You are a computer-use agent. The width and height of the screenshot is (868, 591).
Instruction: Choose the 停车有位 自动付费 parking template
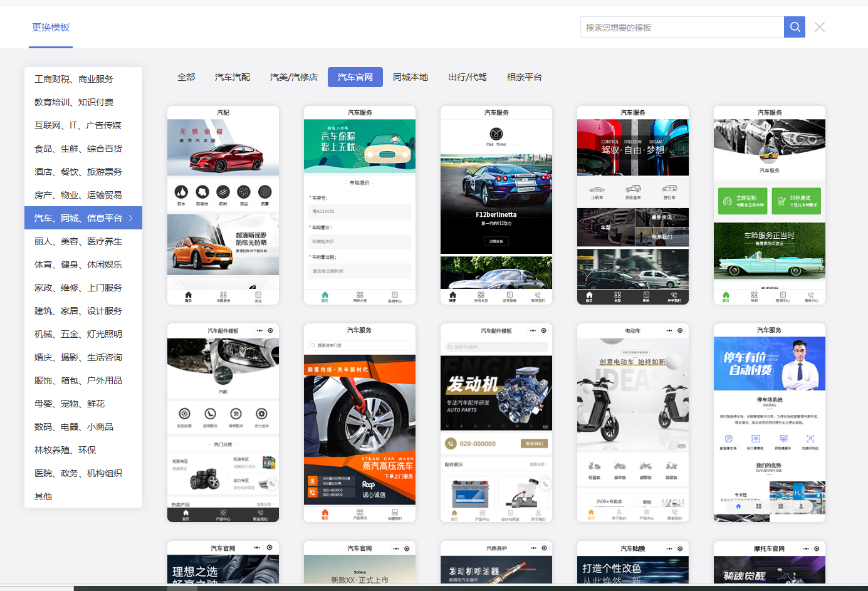pyautogui.click(x=770, y=423)
